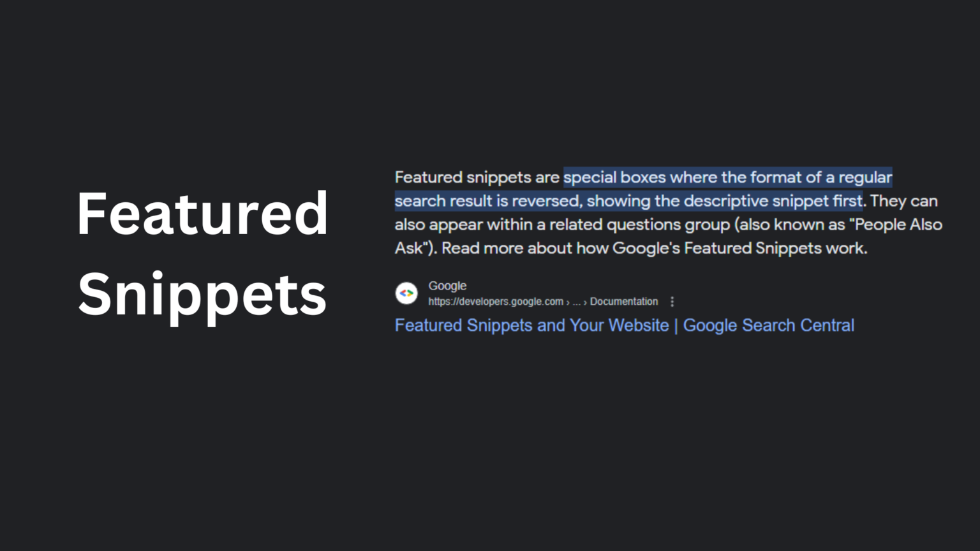Expand the chevron before Documentation

(x=584, y=302)
